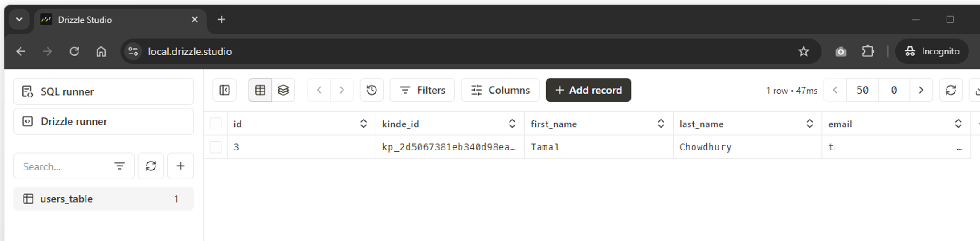Open the SQL runner
The height and width of the screenshot is (241, 980).
point(104,91)
